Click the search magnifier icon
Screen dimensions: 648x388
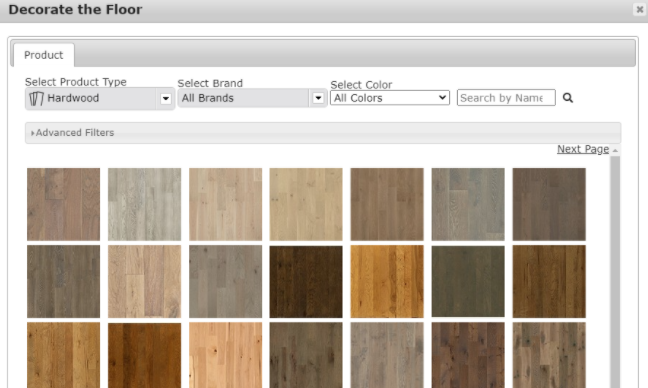568,98
